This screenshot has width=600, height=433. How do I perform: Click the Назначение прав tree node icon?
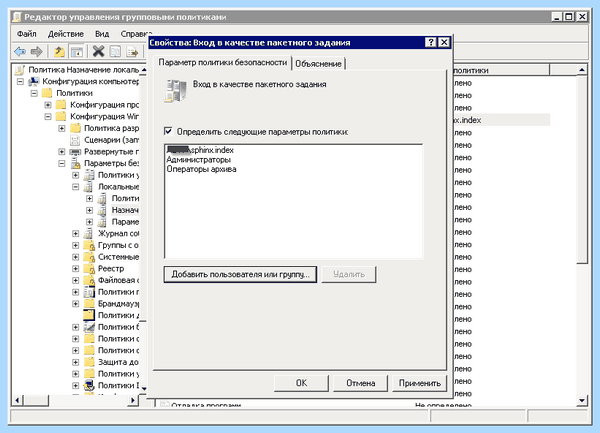[x=103, y=210]
